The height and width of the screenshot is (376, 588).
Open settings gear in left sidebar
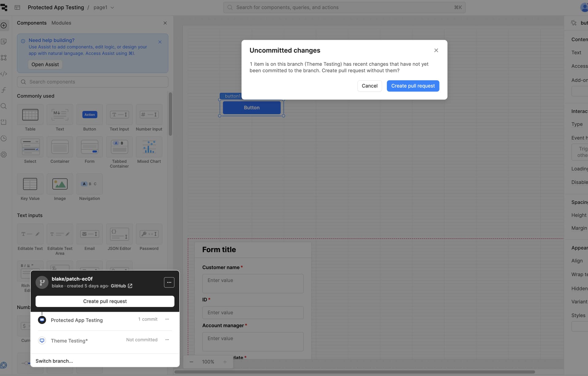click(4, 154)
